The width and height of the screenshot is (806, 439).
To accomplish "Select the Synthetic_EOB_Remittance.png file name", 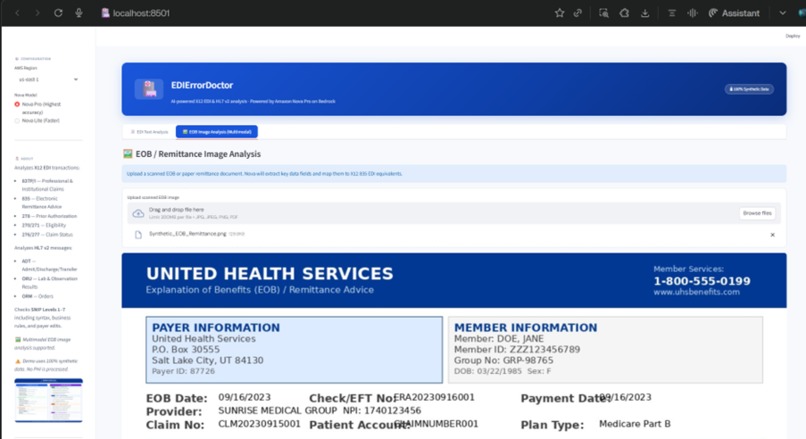I will click(x=187, y=233).
